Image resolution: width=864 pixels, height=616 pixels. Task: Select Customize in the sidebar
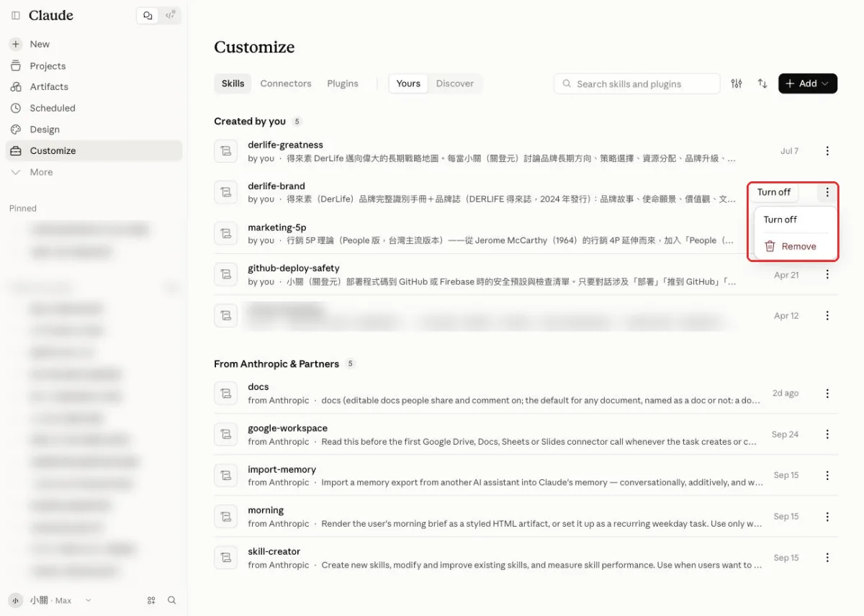pyautogui.click(x=94, y=150)
